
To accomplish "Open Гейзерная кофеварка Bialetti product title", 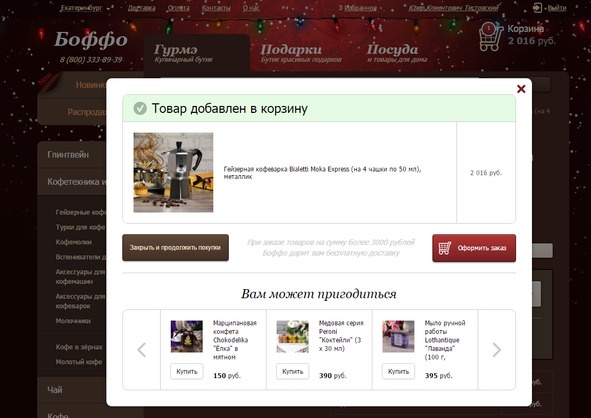I will coord(322,173).
